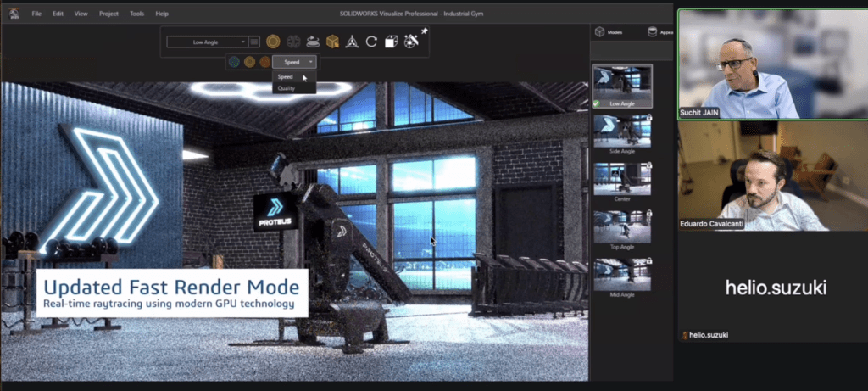The height and width of the screenshot is (391, 868).
Task: Toggle the lock on Top Angle camera
Action: pyautogui.click(x=648, y=212)
